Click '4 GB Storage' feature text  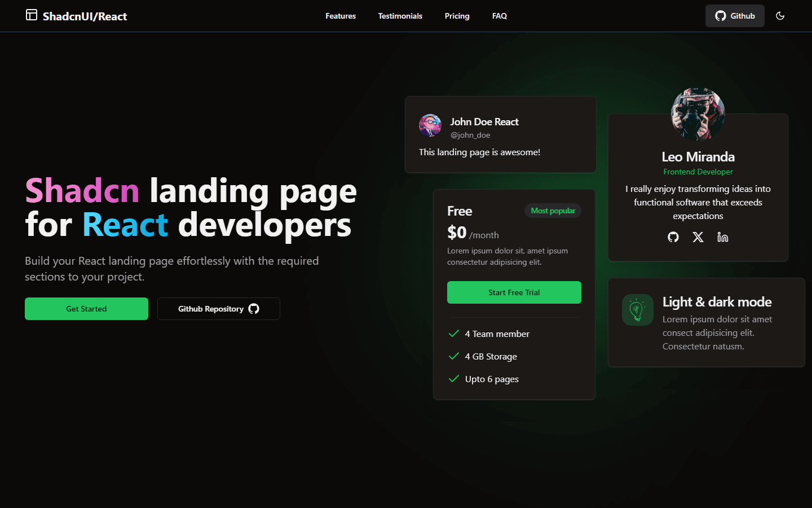pyautogui.click(x=491, y=356)
